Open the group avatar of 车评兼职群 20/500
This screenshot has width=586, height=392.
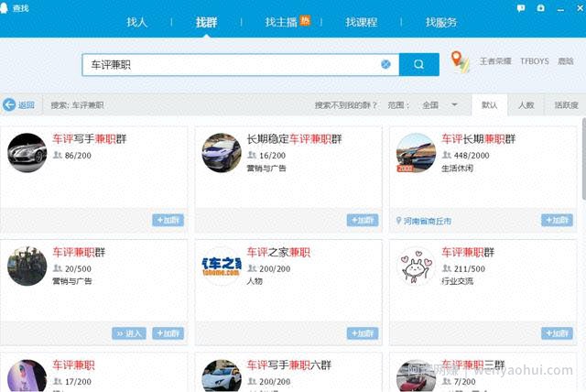pos(27,267)
